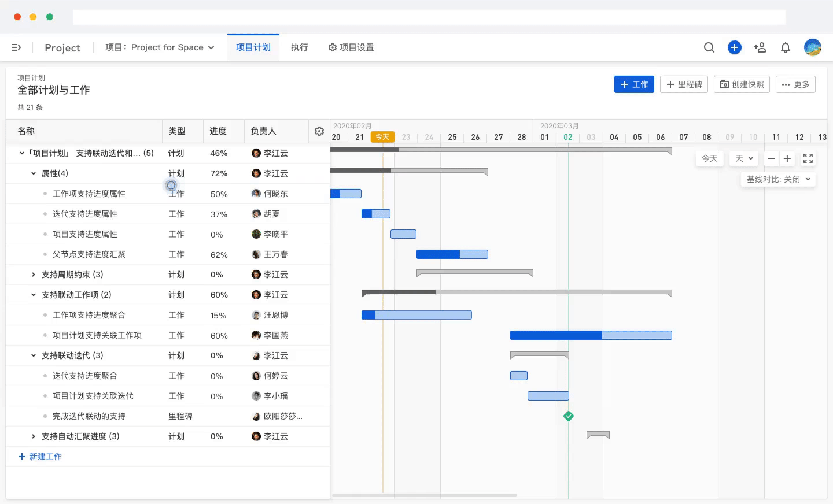Click the 迭代支持进度聚合 Gantt bar
The height and width of the screenshot is (504, 833).
click(x=519, y=376)
